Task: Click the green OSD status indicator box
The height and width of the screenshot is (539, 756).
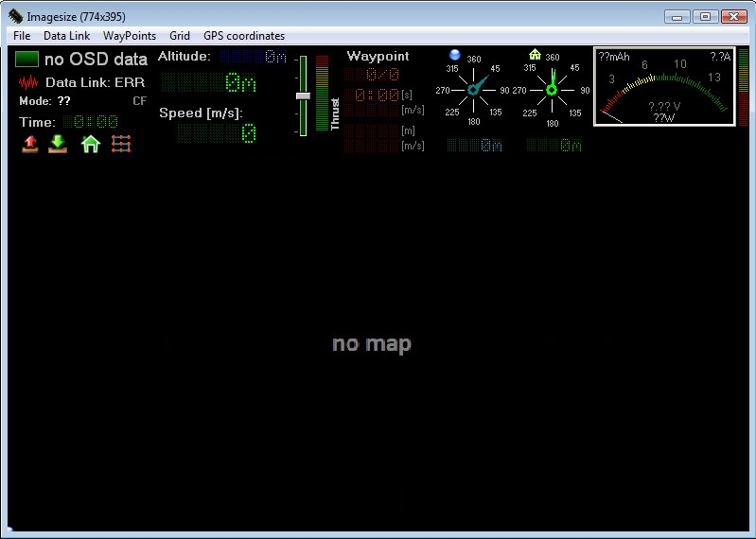Action: pos(27,59)
